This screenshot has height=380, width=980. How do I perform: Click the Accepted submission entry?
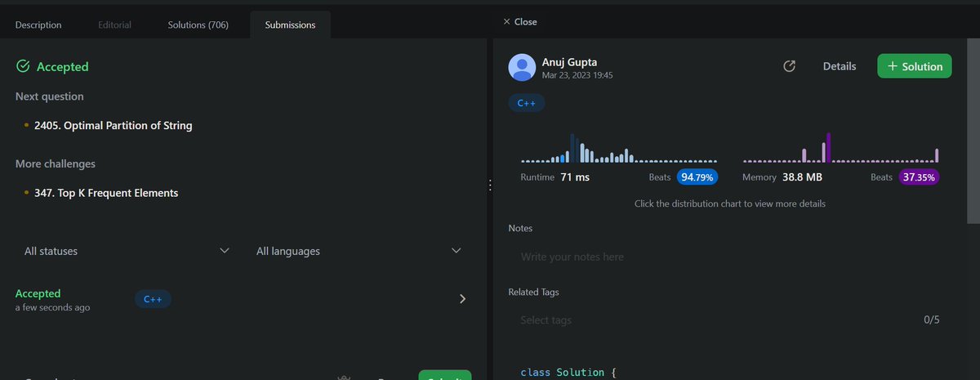[x=243, y=300]
